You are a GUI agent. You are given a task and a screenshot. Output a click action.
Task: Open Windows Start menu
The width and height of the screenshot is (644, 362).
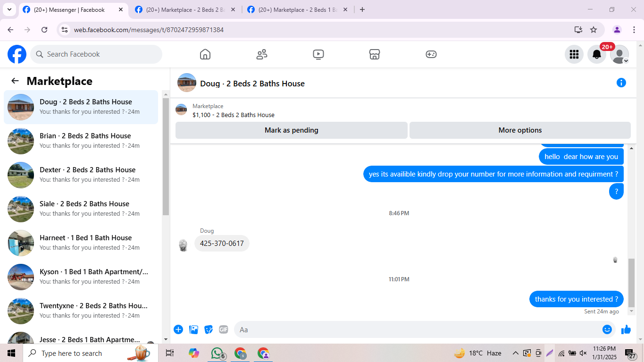click(11, 353)
